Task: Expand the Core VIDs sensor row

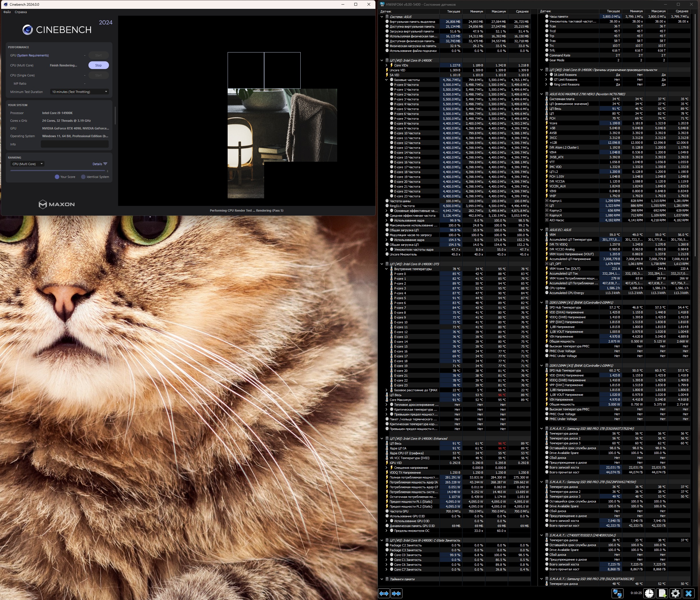Action: 387,65
